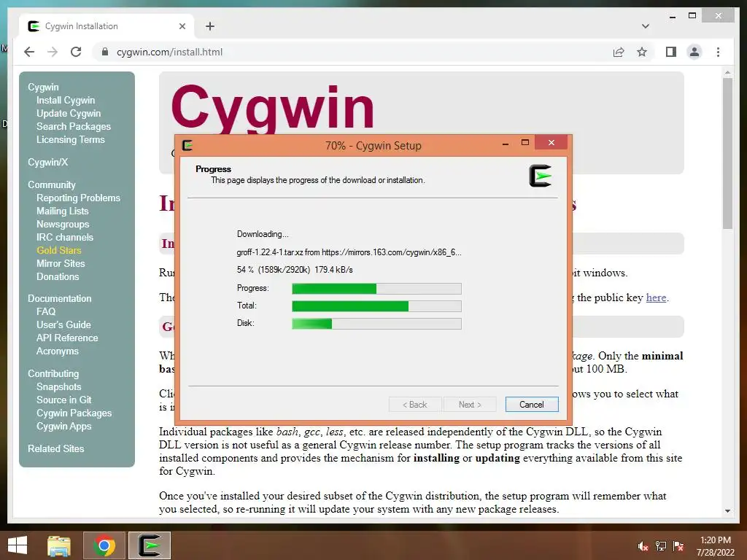This screenshot has height=560, width=747.
Task: Toggle Chrome side panel icon
Action: 671,52
